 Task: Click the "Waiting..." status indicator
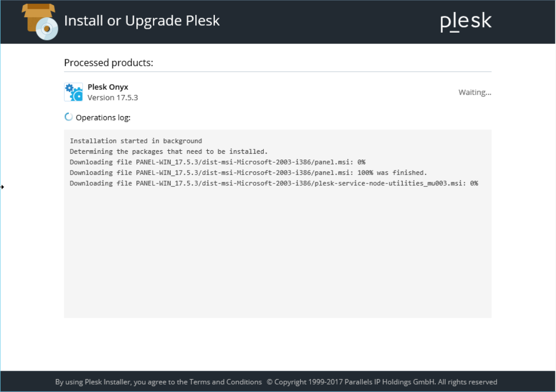tap(474, 92)
